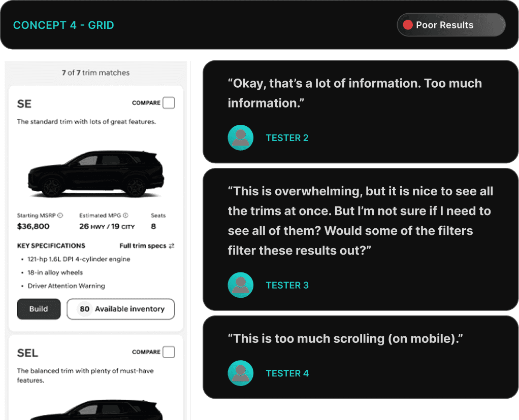The width and height of the screenshot is (519, 420).
Task: Click the 7 of 7 trim matches text
Action: pos(95,73)
